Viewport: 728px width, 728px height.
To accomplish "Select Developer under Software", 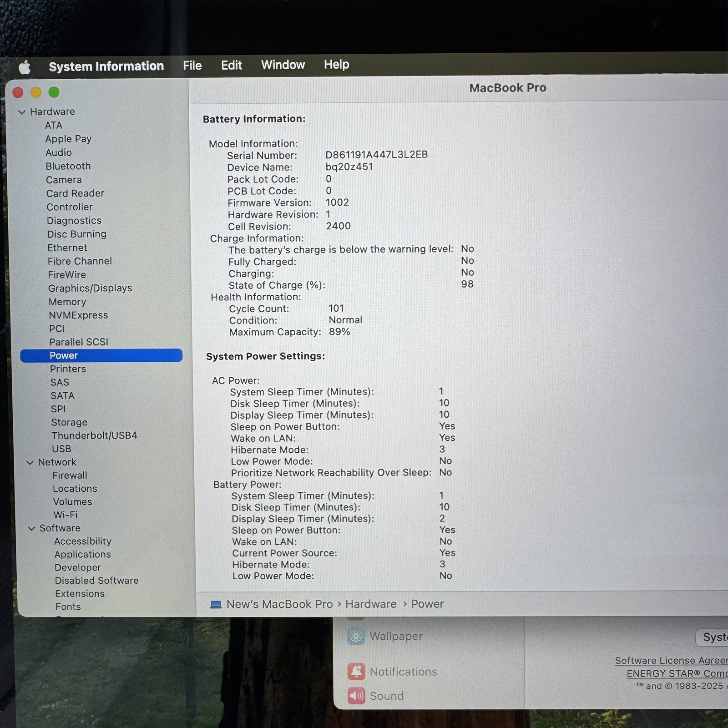I will pos(78,568).
